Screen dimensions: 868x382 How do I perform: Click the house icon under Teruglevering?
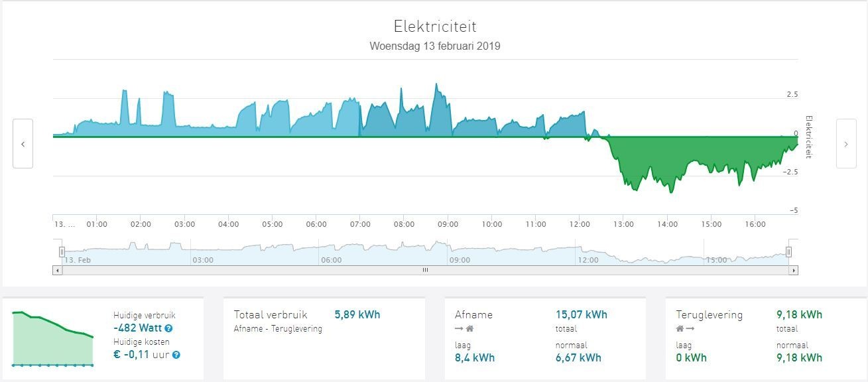click(678, 328)
